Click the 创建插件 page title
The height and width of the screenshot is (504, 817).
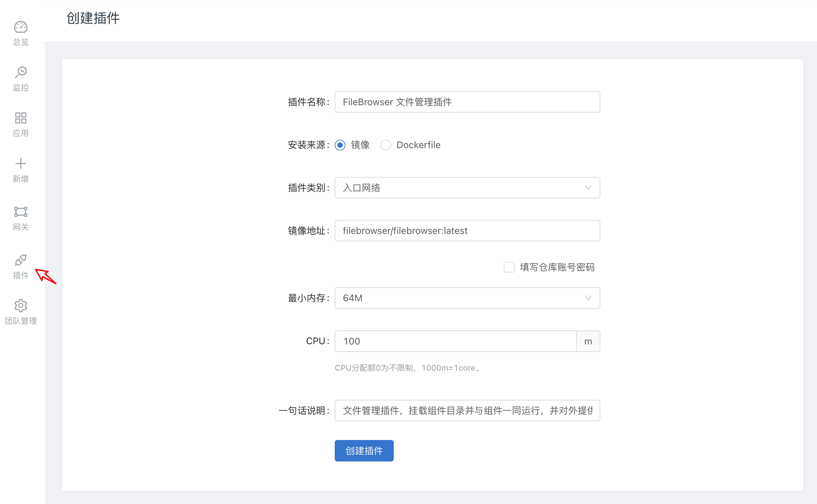pyautogui.click(x=93, y=18)
